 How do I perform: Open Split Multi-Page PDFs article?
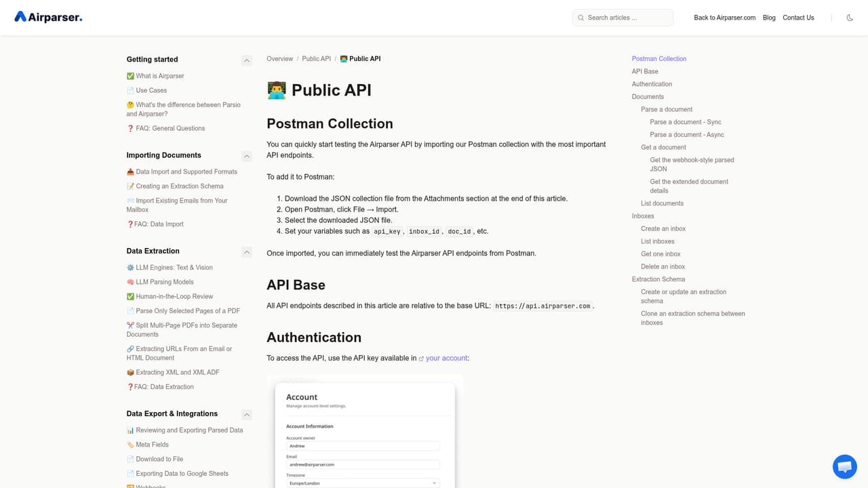coord(182,329)
